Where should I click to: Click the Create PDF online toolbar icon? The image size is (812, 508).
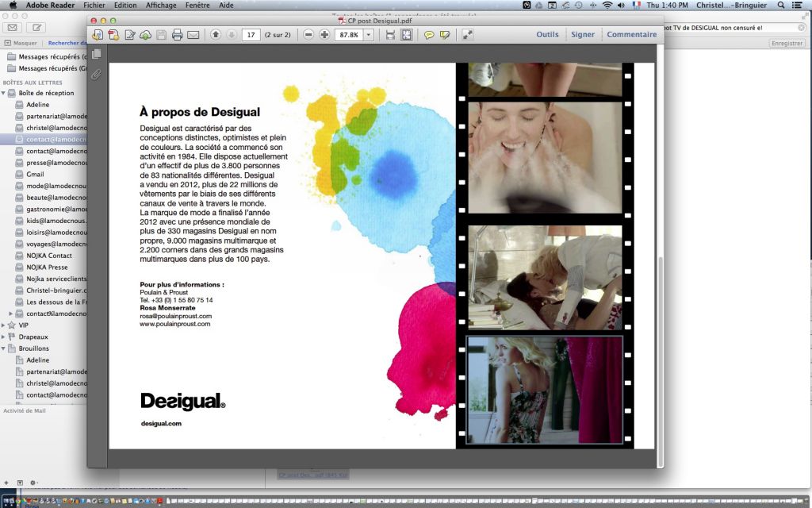point(113,35)
